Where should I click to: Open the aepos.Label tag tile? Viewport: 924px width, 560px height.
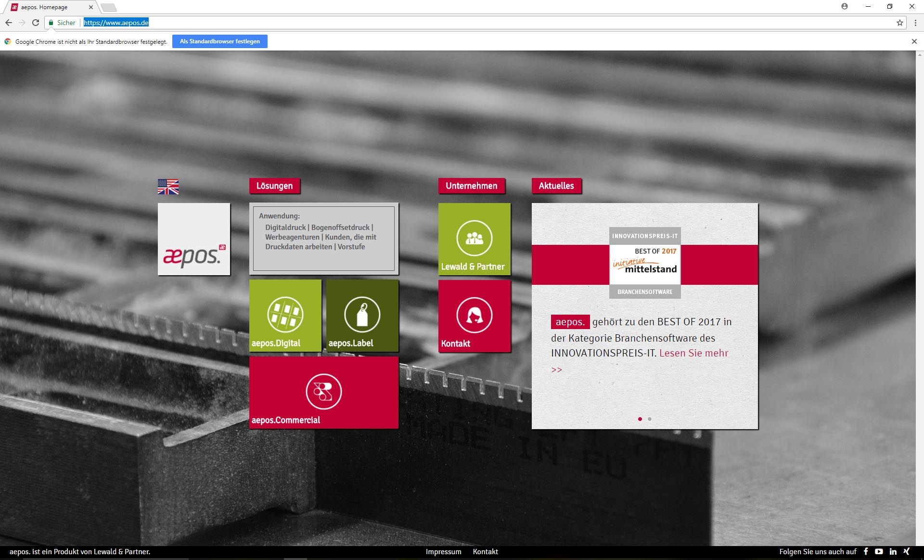pyautogui.click(x=362, y=316)
